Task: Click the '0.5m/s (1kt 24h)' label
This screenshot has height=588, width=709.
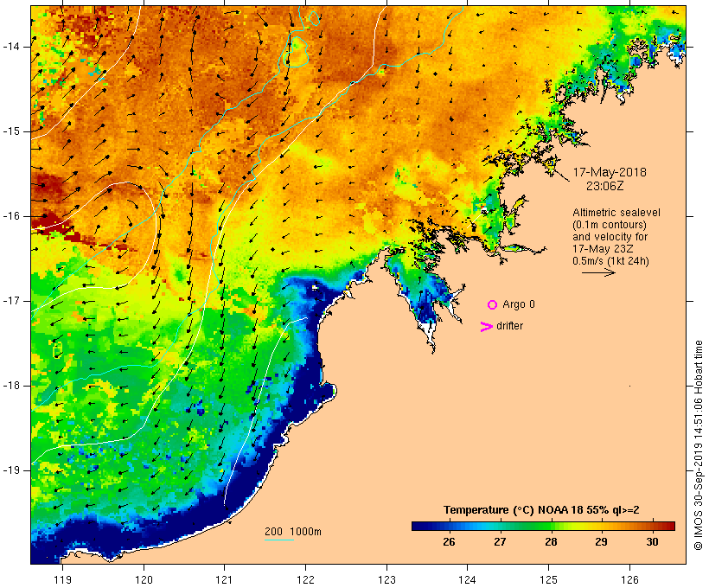Action: click(610, 261)
